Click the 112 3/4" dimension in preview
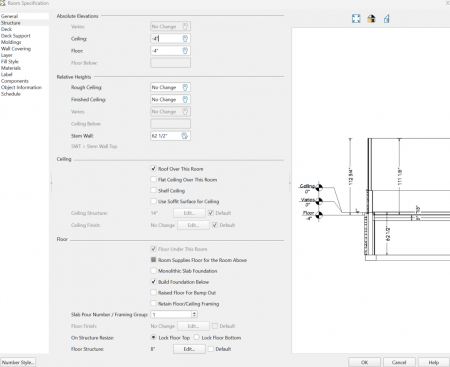This screenshot has height=367, width=450. pyautogui.click(x=350, y=177)
